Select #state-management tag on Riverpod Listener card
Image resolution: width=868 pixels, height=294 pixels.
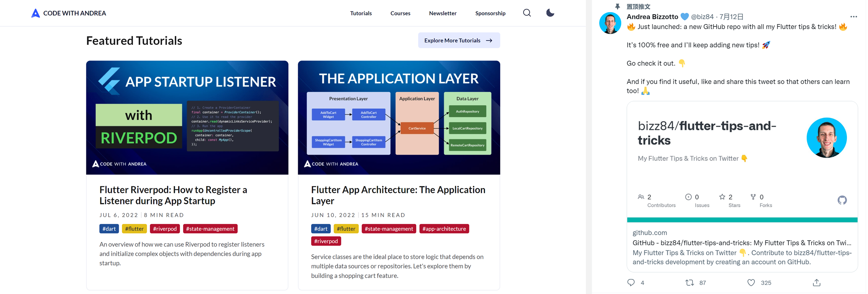coord(210,229)
